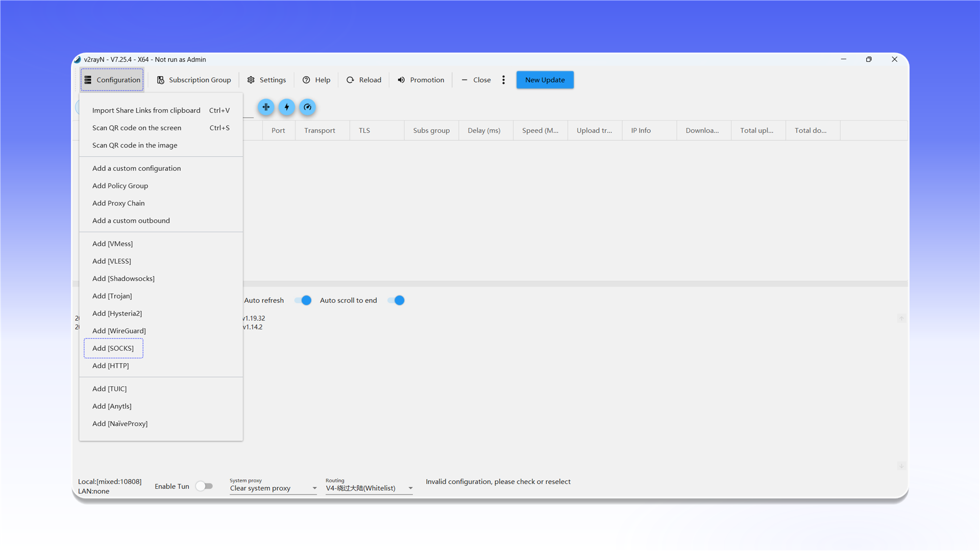Screen dimensions: 980x551
Task: Click the Reload circular arrow button
Action: tap(364, 80)
